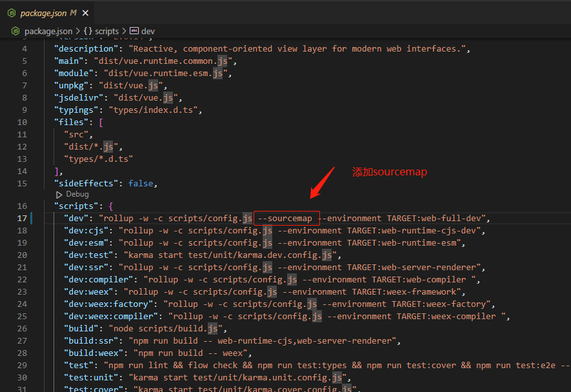Screen dimensions: 571x392
Task: Click the Node icon on package.json tab
Action: coord(12,13)
